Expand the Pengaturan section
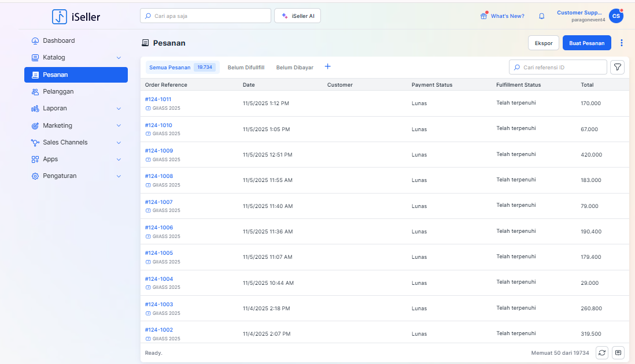Screen dimensions: 635x364 119,176
